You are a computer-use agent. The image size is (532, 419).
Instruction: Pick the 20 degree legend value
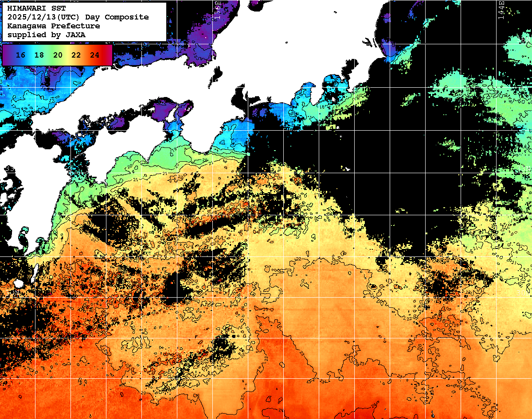click(58, 55)
